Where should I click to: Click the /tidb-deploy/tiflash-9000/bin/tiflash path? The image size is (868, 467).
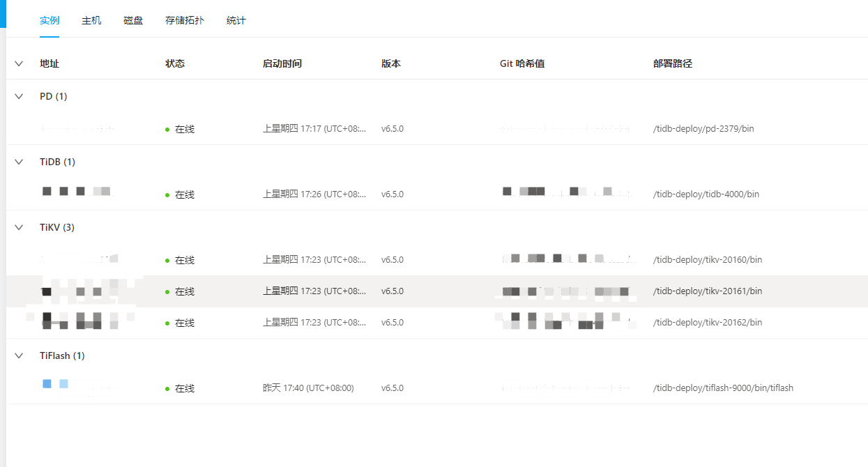(x=722, y=388)
